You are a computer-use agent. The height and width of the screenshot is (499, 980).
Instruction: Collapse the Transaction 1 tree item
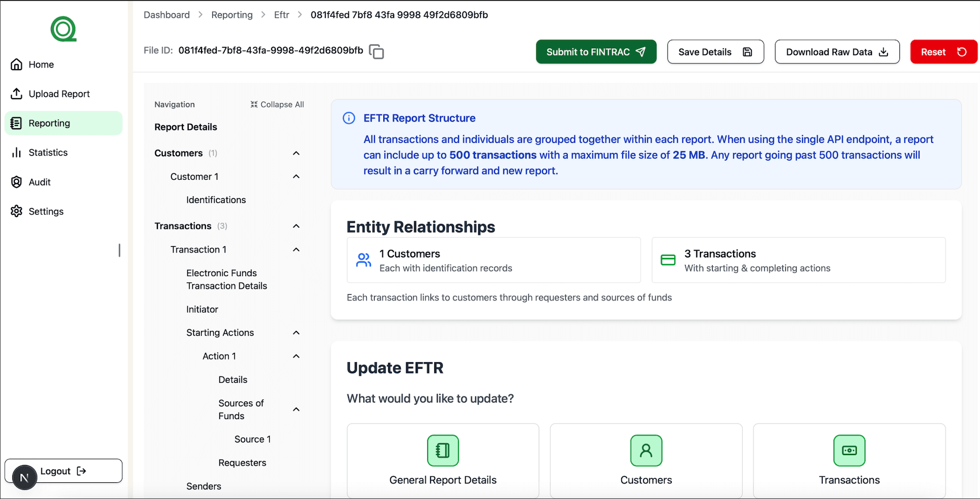(296, 249)
